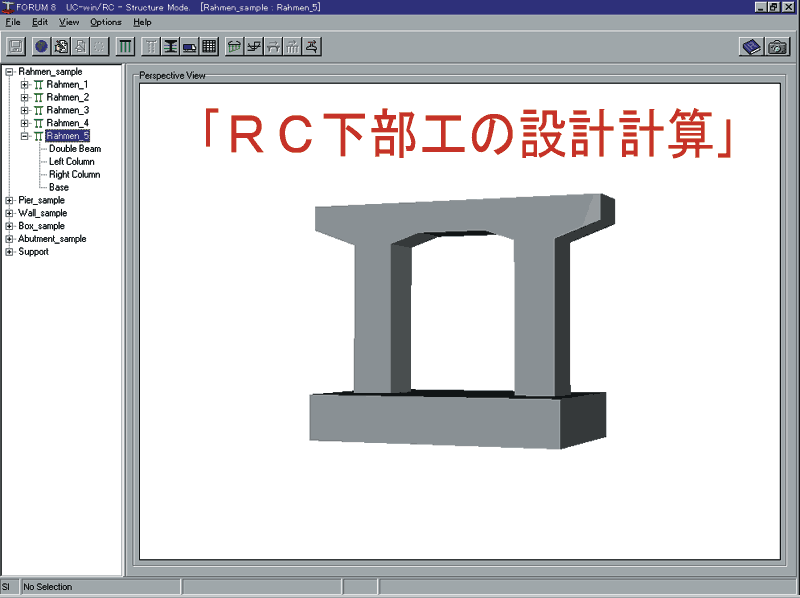Select Left Column under Rahmen_5
This screenshot has width=800, height=598.
coord(72,161)
